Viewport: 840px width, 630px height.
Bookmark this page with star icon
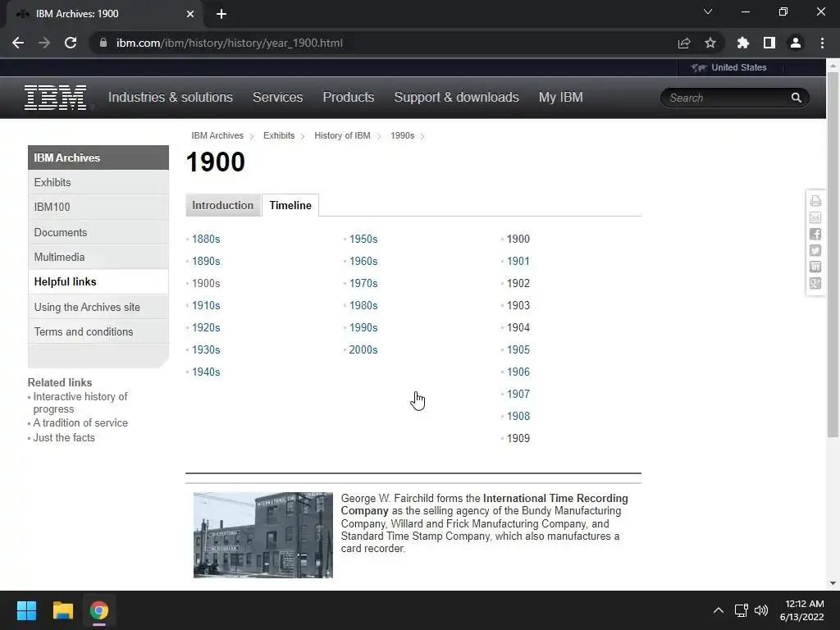[x=710, y=43]
